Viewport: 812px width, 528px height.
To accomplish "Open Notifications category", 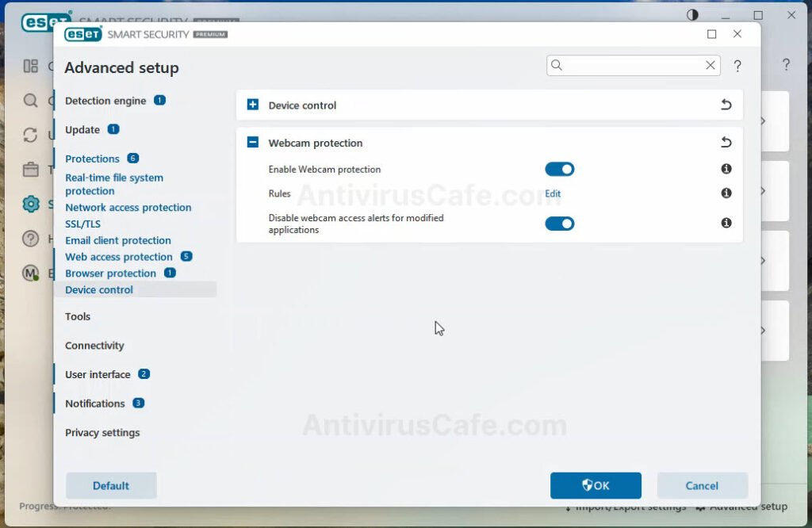I will (x=95, y=404).
